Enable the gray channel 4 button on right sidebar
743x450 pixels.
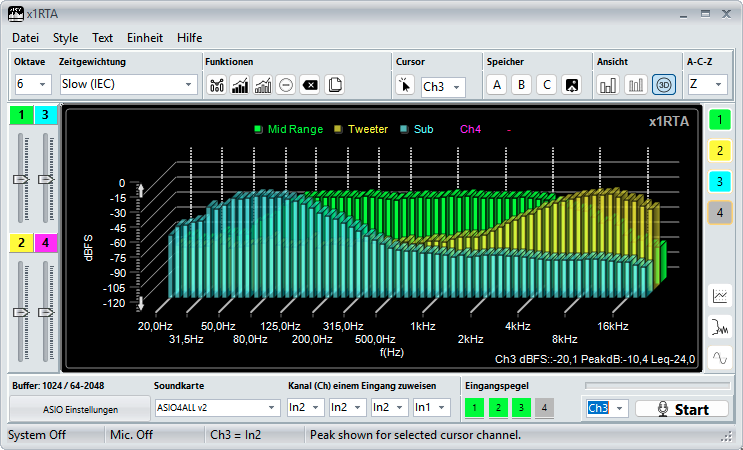[x=720, y=212]
